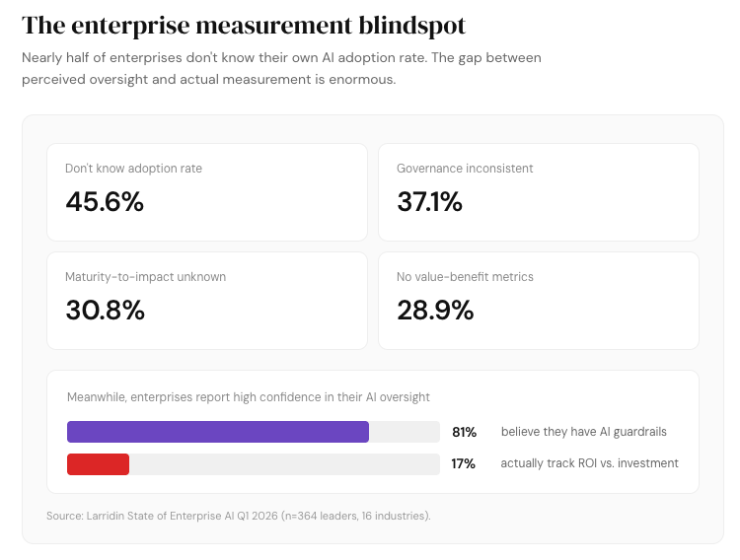Click "actually track ROI vs. investment" label
This screenshot has height=560, width=740.
tap(589, 463)
